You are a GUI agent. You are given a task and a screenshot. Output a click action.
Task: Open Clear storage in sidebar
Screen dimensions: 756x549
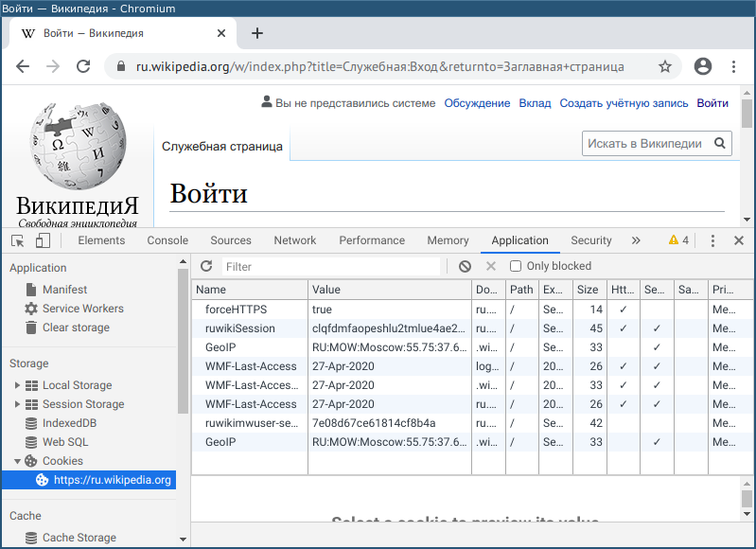tap(67, 328)
